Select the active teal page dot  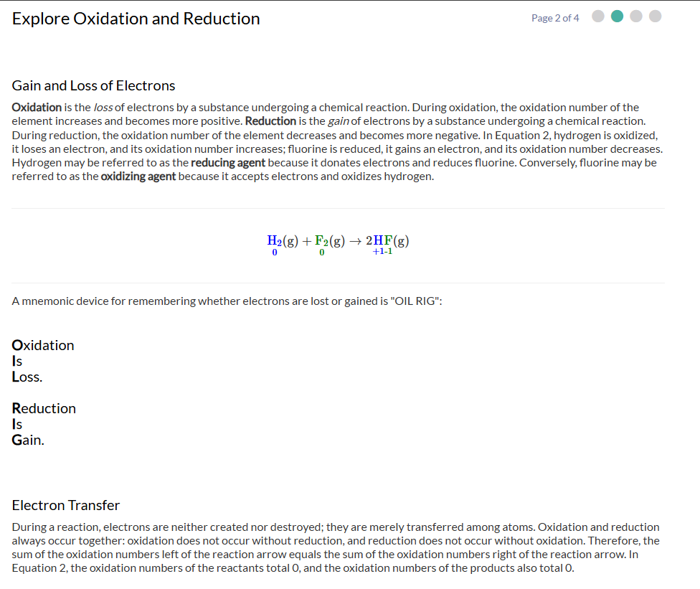click(x=617, y=17)
